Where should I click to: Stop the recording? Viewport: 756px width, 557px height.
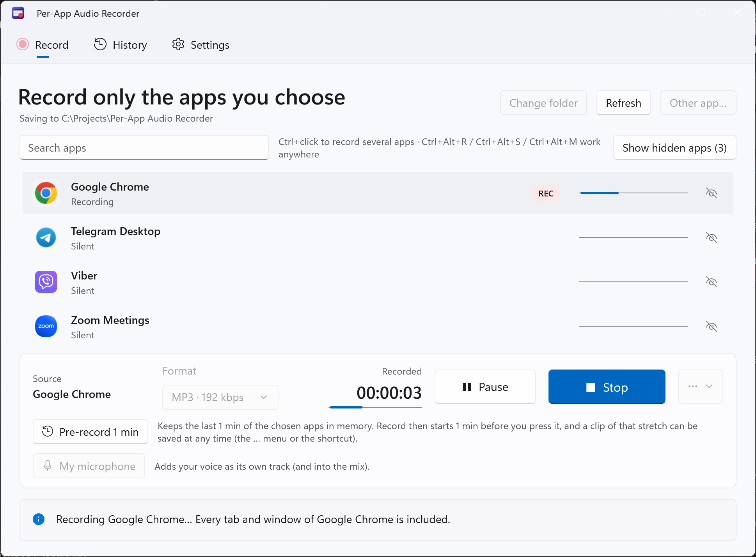(607, 387)
